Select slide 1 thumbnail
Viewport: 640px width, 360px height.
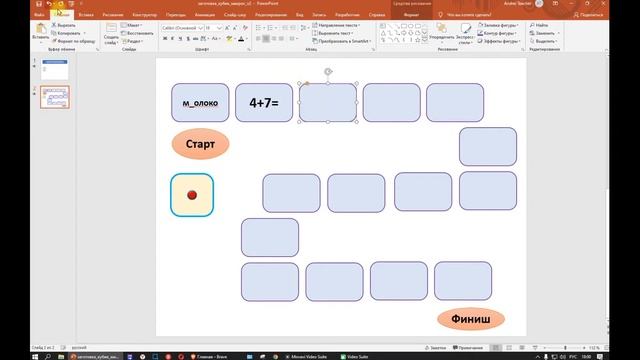[x=55, y=69]
